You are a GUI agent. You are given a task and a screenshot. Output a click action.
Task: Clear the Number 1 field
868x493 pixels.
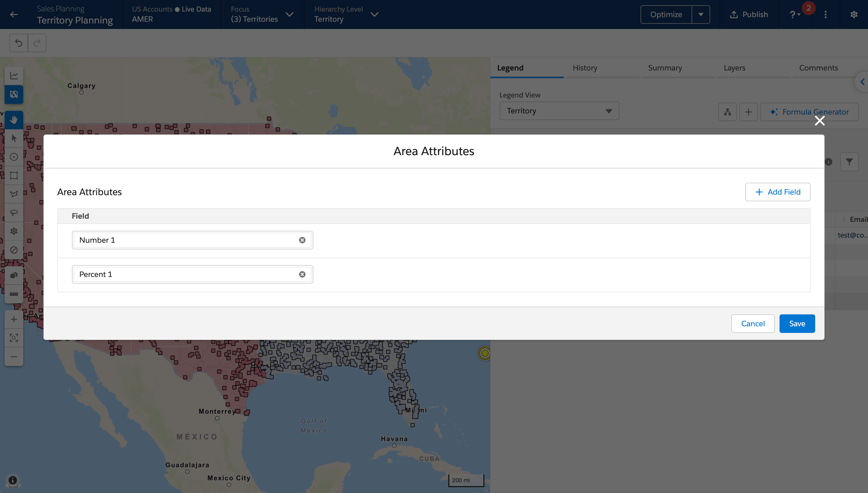pos(302,240)
